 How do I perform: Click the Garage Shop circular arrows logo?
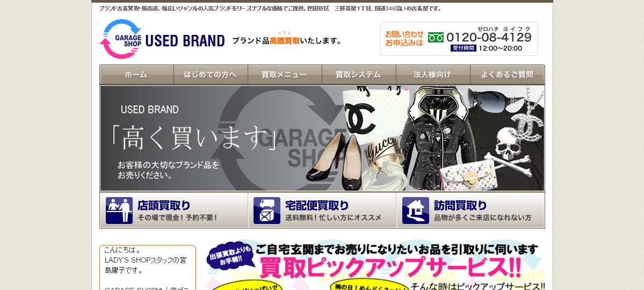pyautogui.click(x=121, y=39)
